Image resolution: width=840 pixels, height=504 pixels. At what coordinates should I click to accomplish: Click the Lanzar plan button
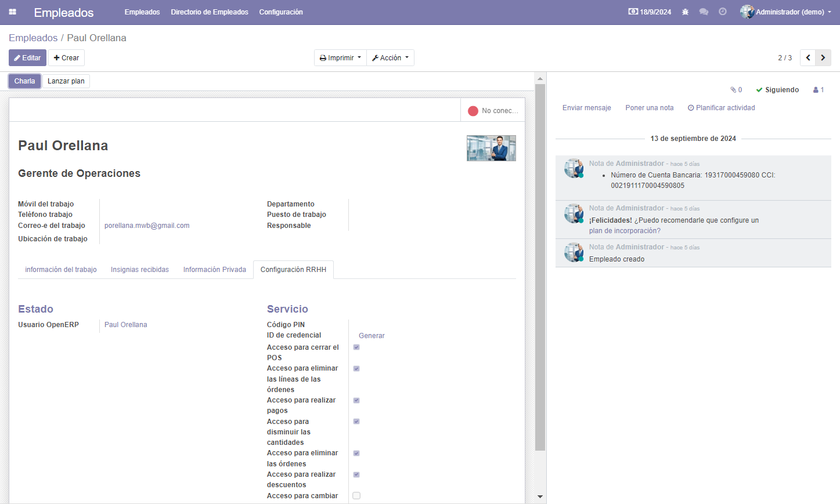click(x=66, y=81)
